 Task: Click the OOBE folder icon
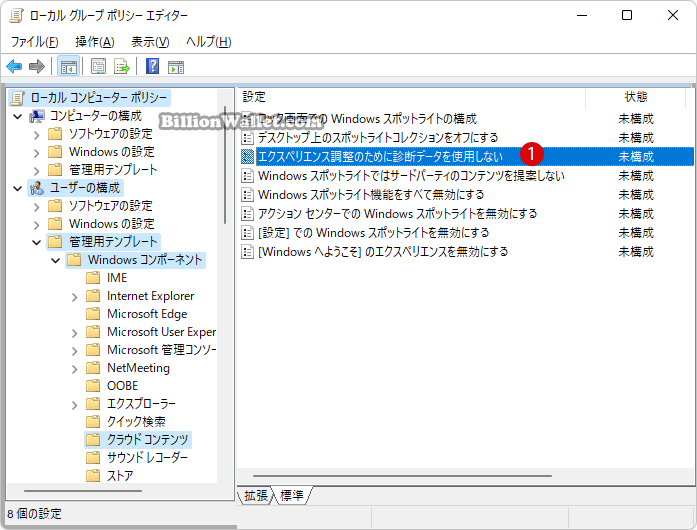click(93, 385)
